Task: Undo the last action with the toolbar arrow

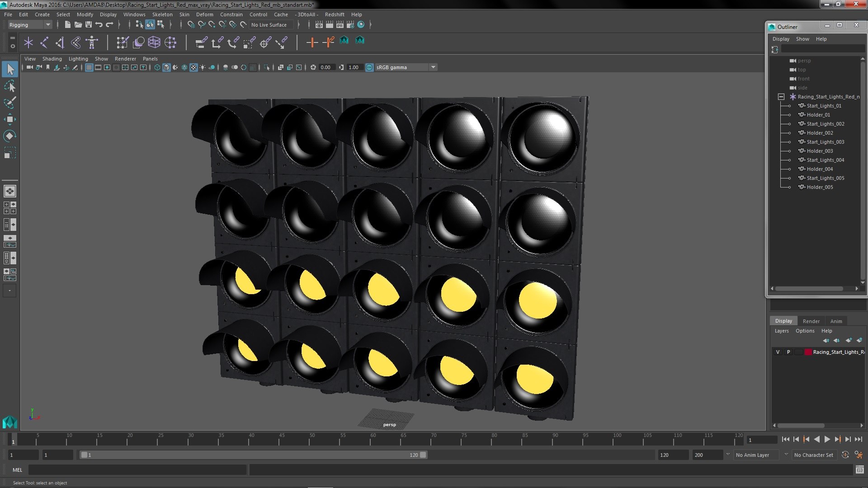Action: click(99, 25)
